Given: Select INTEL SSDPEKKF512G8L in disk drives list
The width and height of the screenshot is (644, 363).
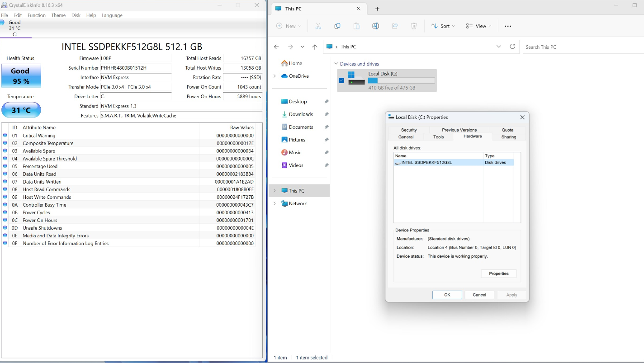Looking at the screenshot, I should point(454,162).
